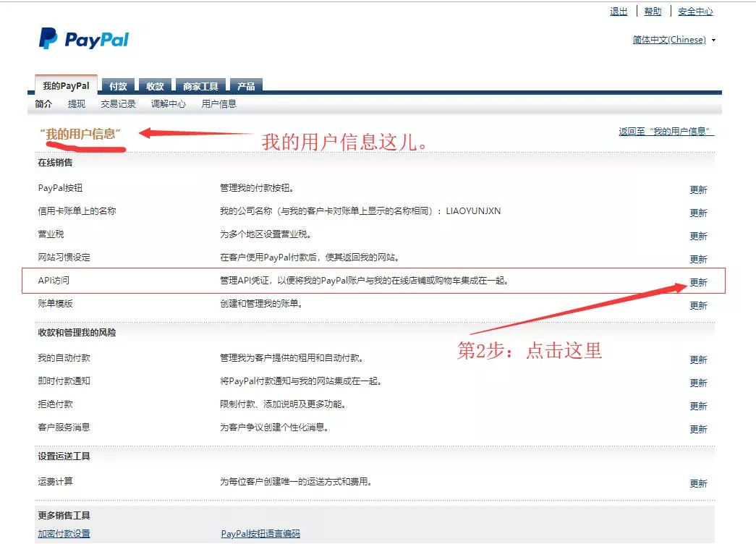Click the PayPal logo
756x544 pixels.
click(x=84, y=38)
